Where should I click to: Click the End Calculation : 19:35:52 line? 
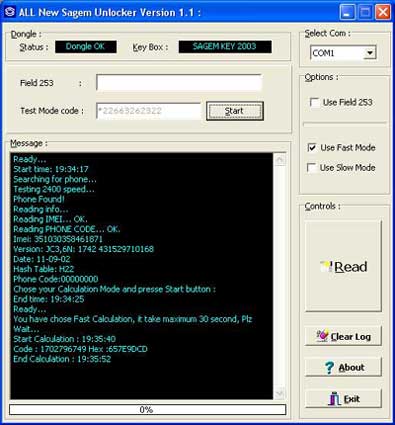click(x=62, y=359)
